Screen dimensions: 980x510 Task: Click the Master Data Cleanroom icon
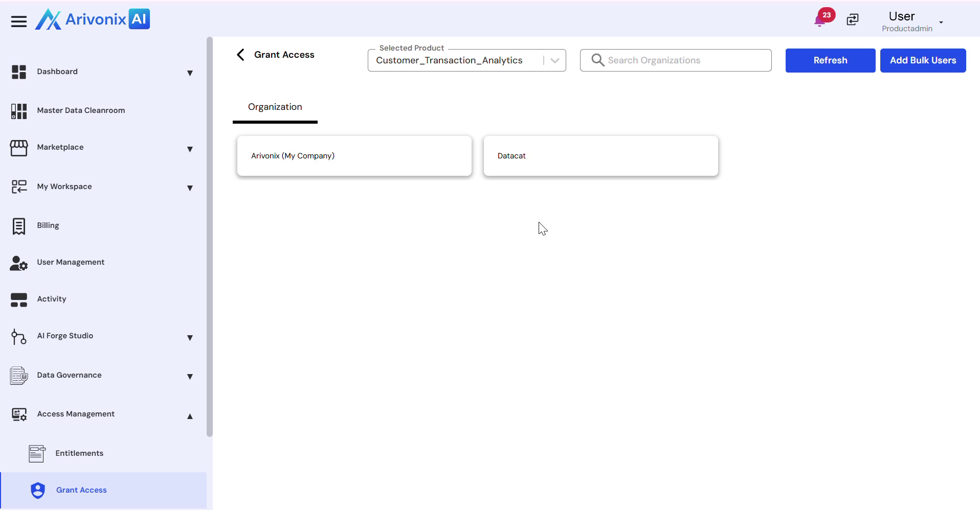19,111
